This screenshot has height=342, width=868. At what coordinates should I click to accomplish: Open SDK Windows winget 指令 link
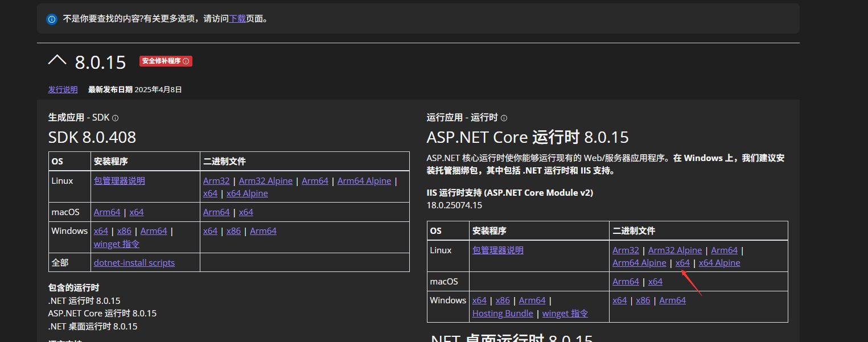pyautogui.click(x=117, y=244)
